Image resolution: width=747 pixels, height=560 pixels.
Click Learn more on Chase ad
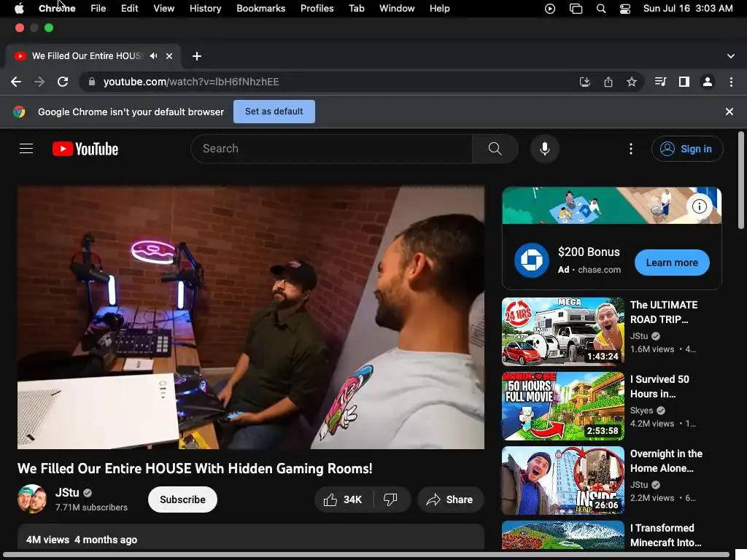[x=672, y=262]
